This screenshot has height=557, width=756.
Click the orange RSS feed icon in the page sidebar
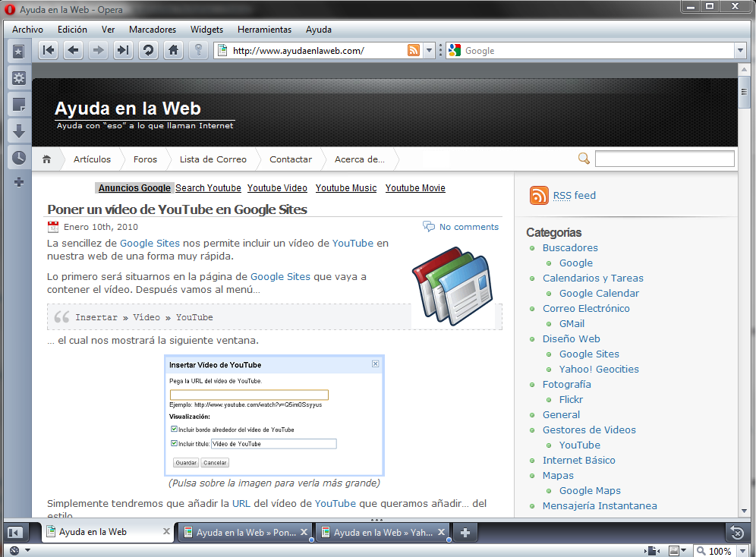click(x=539, y=195)
